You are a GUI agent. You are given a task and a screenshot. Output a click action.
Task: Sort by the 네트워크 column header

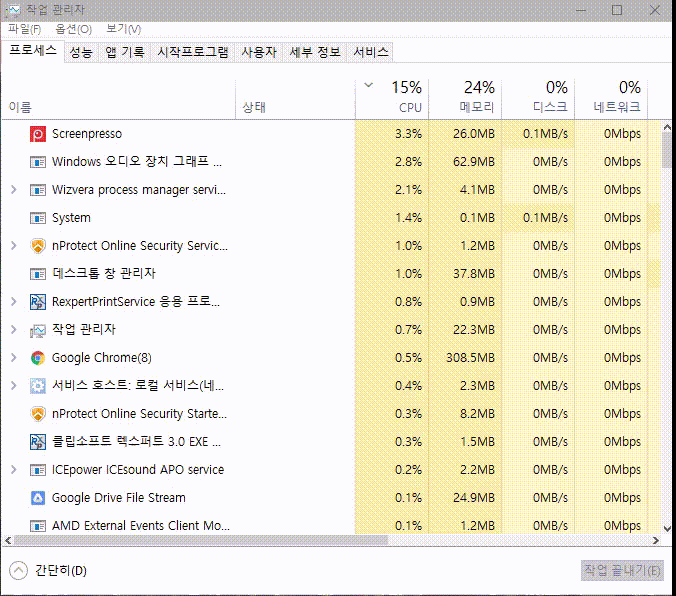[x=611, y=98]
